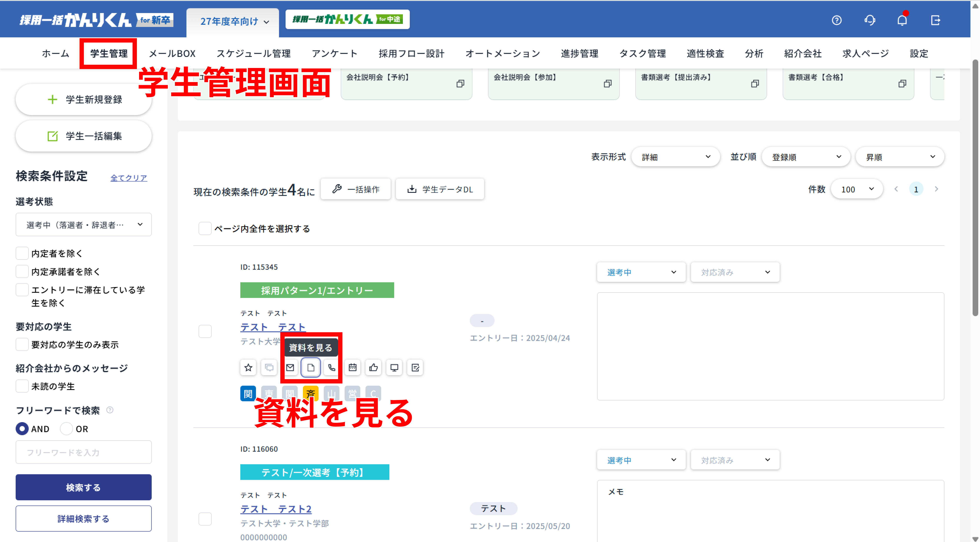Go to スケジュール管理 tab
980x542 pixels.
(x=253, y=54)
